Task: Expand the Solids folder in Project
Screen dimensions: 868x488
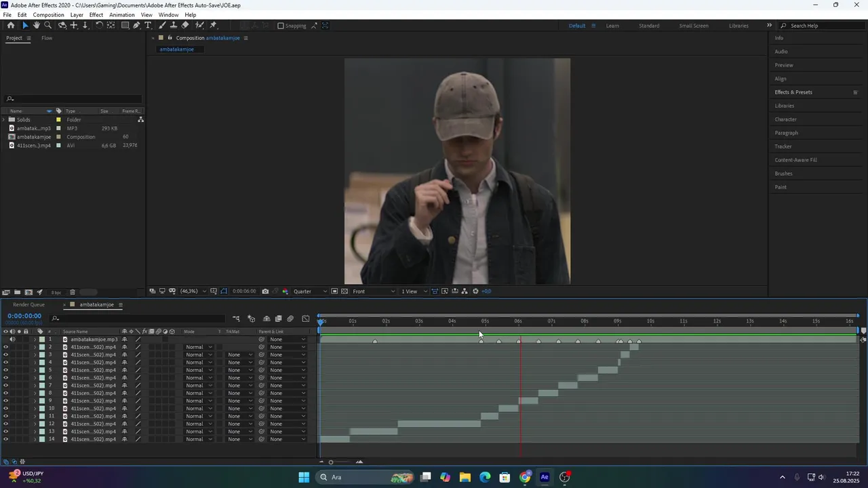Action: (4, 120)
